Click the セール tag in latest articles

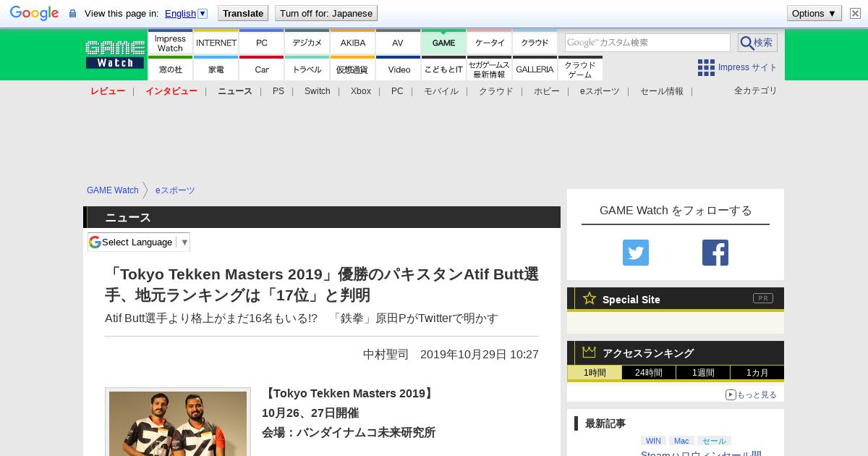pyautogui.click(x=714, y=441)
